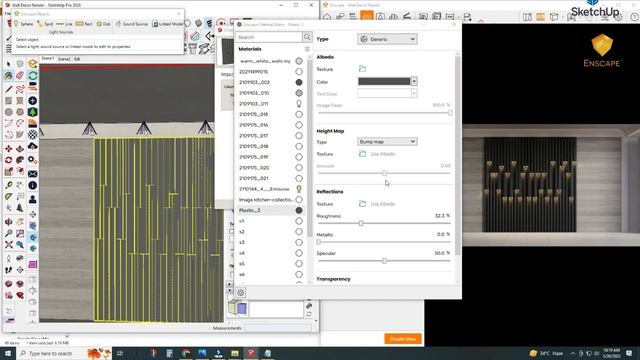Insert a Sound Source object
This screenshot has height=360, width=640.
pyautogui.click(x=131, y=24)
